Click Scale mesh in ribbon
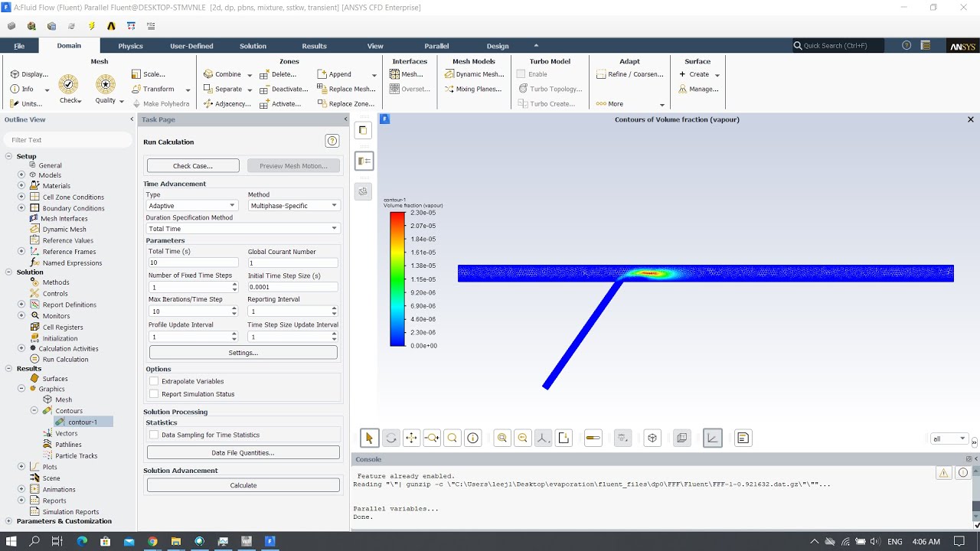Viewport: 980px width, 551px height. [149, 74]
